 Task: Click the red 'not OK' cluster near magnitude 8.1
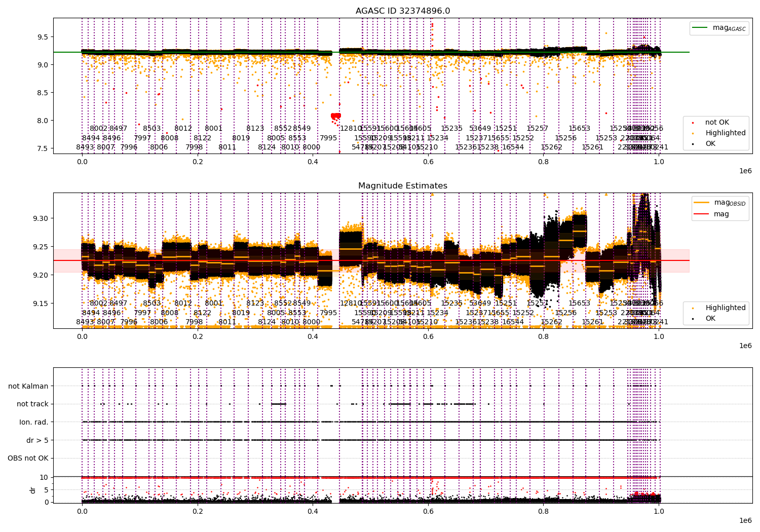[335, 116]
